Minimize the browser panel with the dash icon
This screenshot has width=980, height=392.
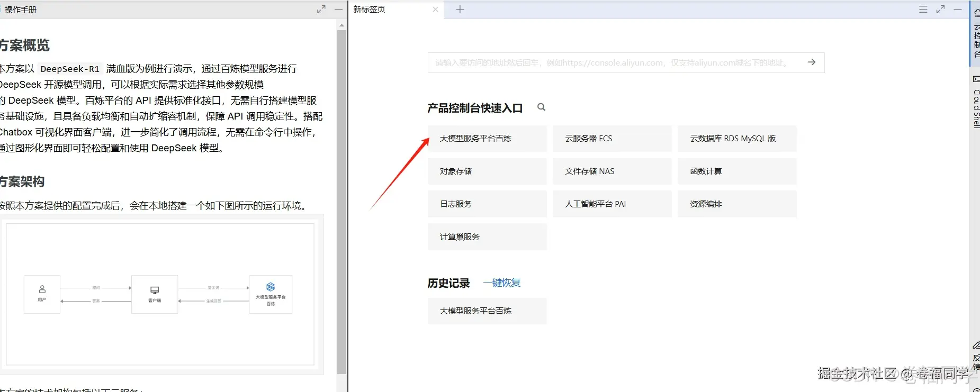(x=958, y=10)
